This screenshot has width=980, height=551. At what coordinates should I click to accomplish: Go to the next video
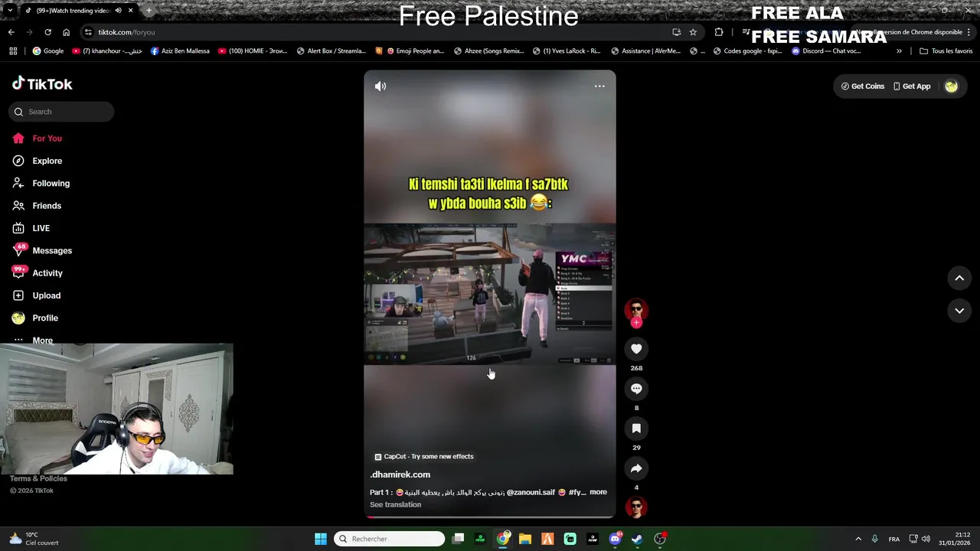959,311
